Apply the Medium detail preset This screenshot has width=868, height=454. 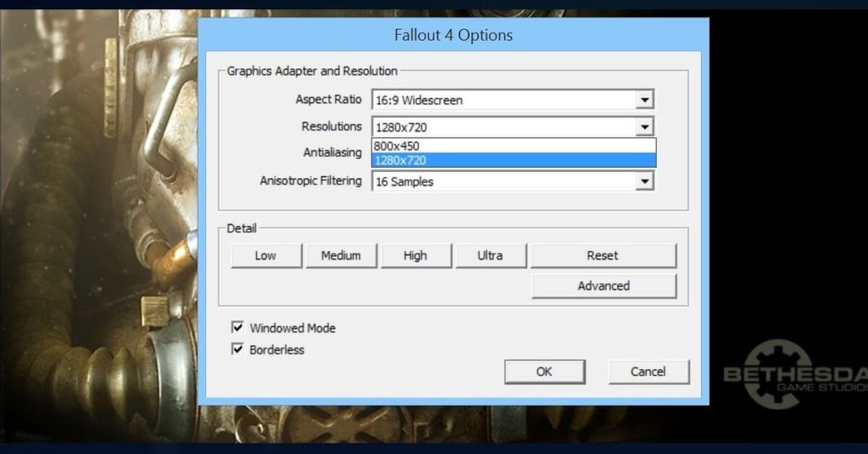pos(341,256)
